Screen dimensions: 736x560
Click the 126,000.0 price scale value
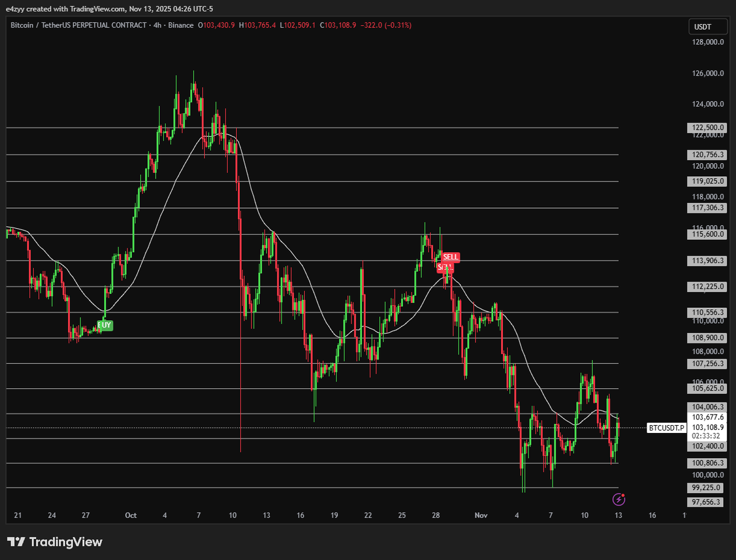[x=707, y=74]
